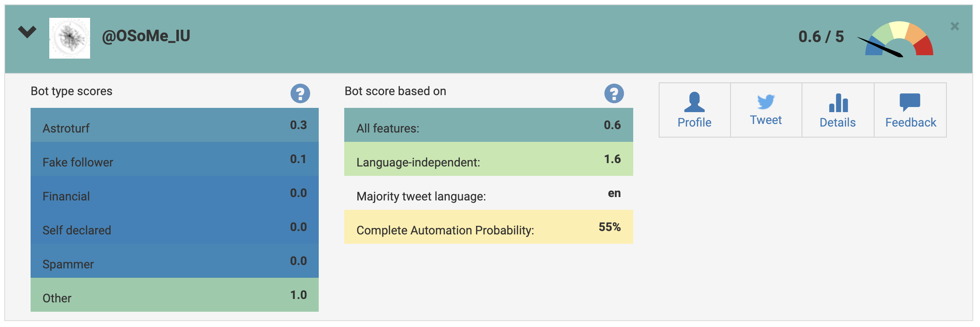This screenshot has width=980, height=327.
Task: Select the Astroturf score row
Action: click(174, 125)
